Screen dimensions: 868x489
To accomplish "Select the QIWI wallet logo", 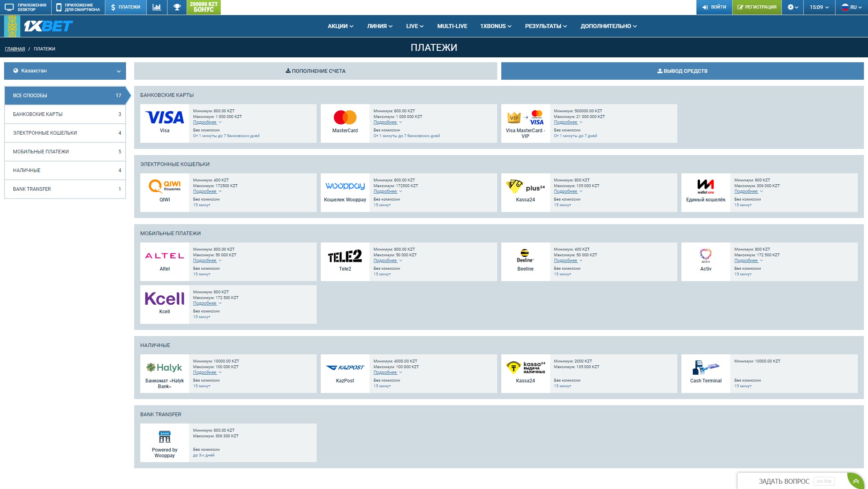I will point(165,186).
